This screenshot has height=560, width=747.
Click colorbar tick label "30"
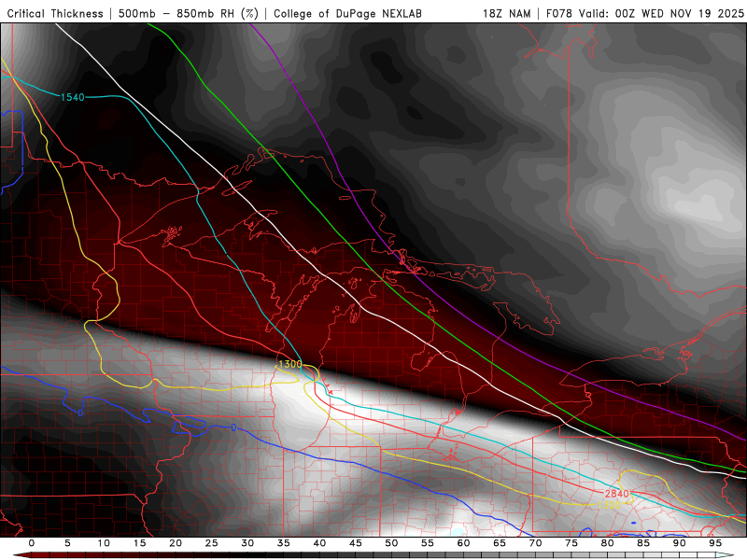coord(247,543)
